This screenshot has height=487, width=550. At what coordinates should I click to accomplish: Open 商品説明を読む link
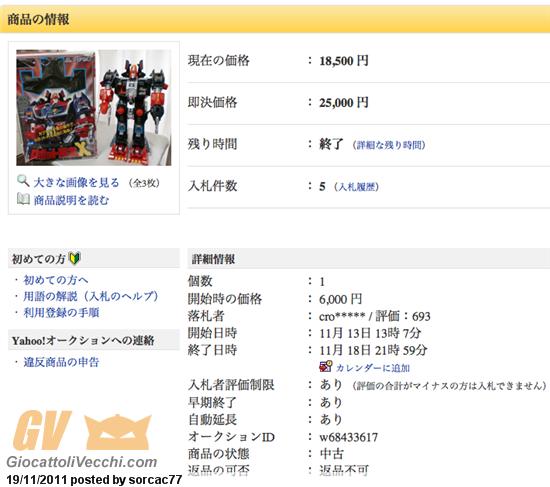[x=72, y=200]
